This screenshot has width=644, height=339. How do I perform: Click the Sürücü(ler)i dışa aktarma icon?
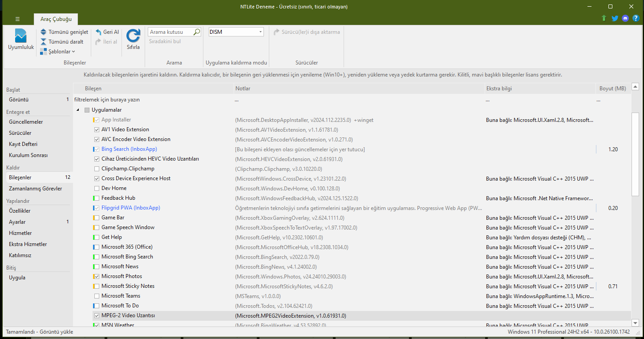coord(276,32)
